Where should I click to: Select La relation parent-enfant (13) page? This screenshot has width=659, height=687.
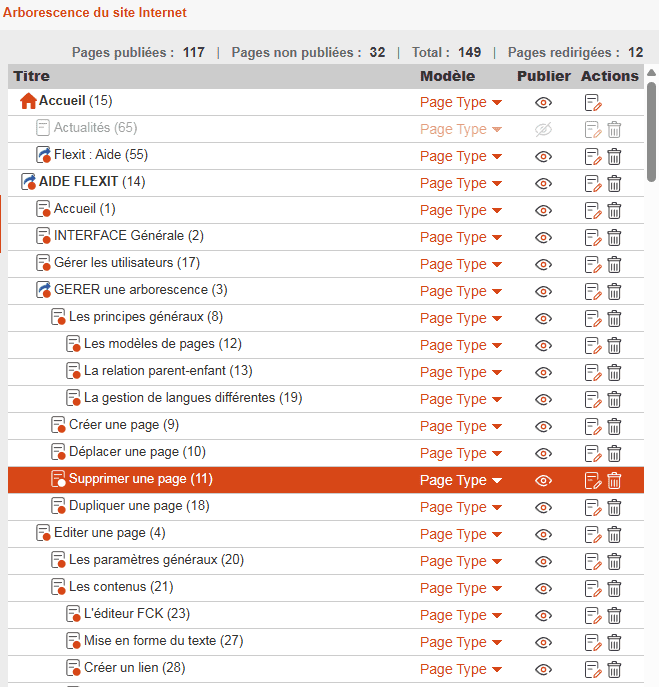[168, 371]
